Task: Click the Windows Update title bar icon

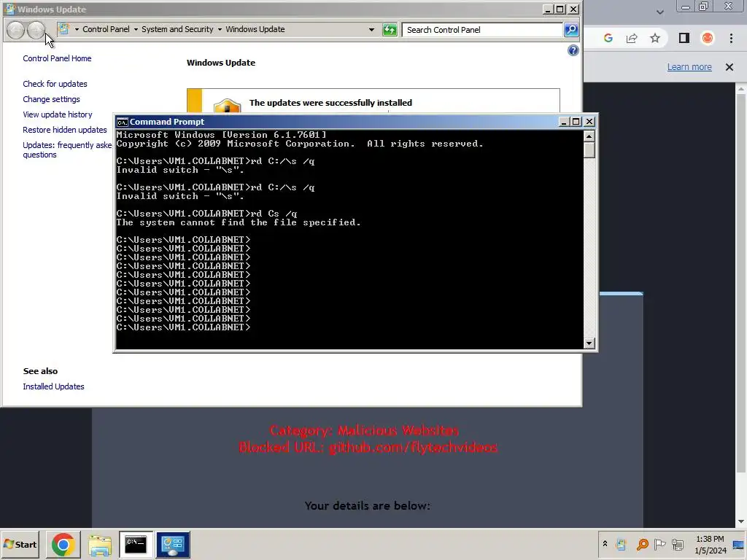Action: (x=9, y=9)
